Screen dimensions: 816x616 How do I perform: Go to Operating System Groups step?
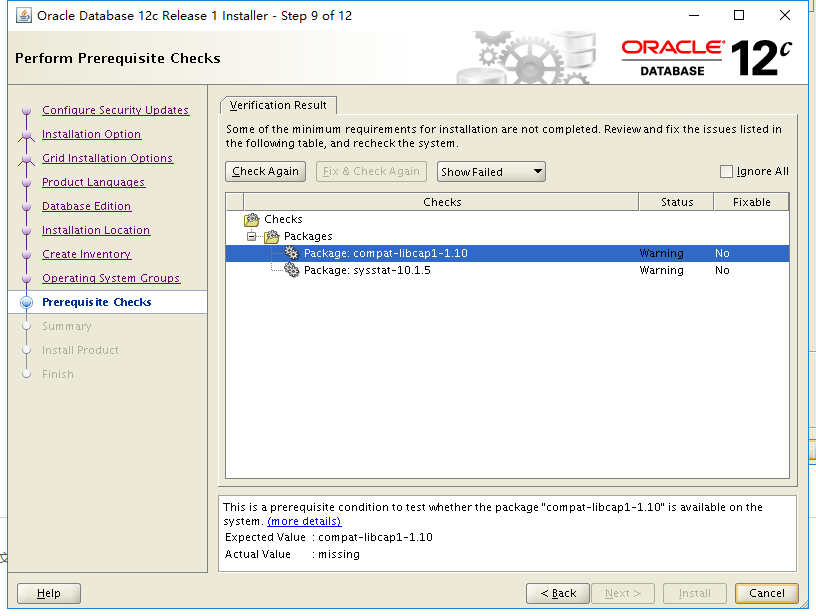(x=111, y=278)
